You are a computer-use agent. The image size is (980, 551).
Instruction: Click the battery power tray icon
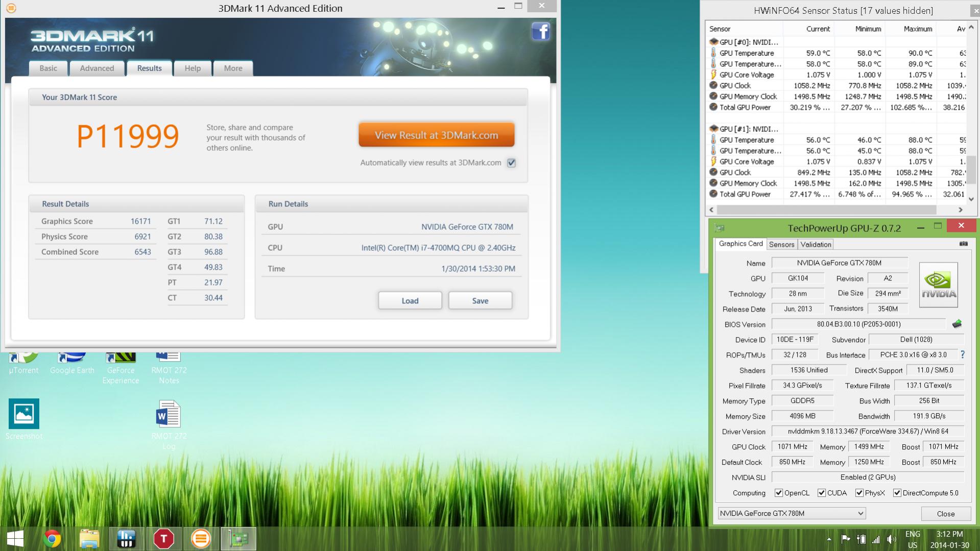pyautogui.click(x=861, y=539)
